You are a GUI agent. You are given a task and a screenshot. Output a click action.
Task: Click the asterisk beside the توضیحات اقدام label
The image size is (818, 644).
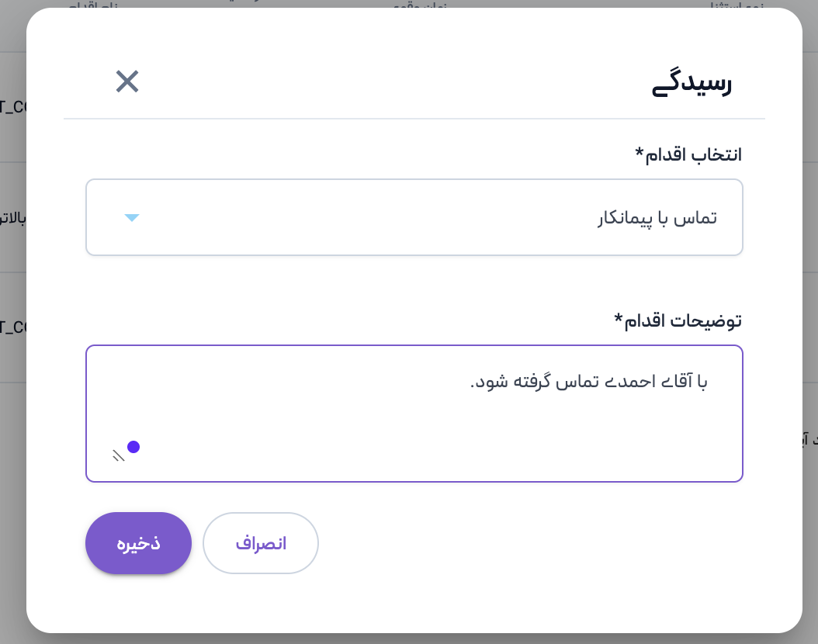tap(619, 317)
